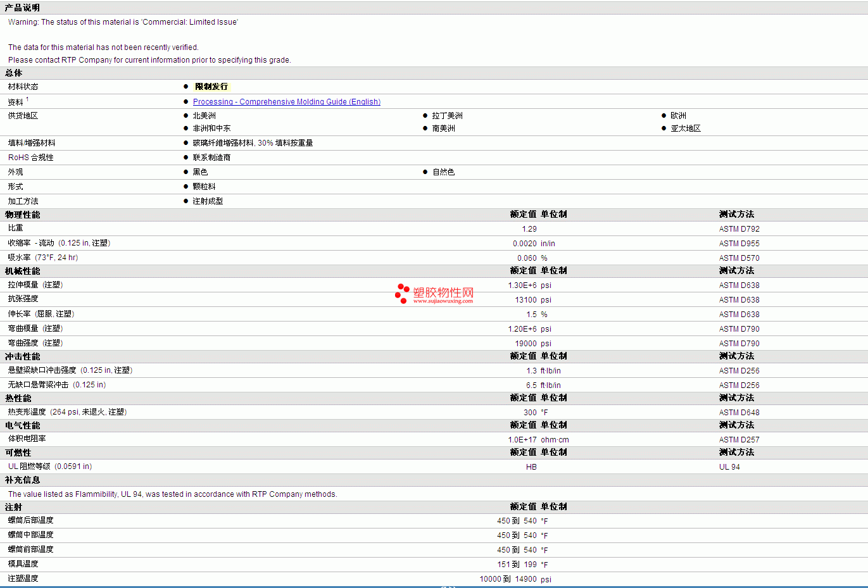Click the UL 阻燃等级 link

[x=29, y=466]
